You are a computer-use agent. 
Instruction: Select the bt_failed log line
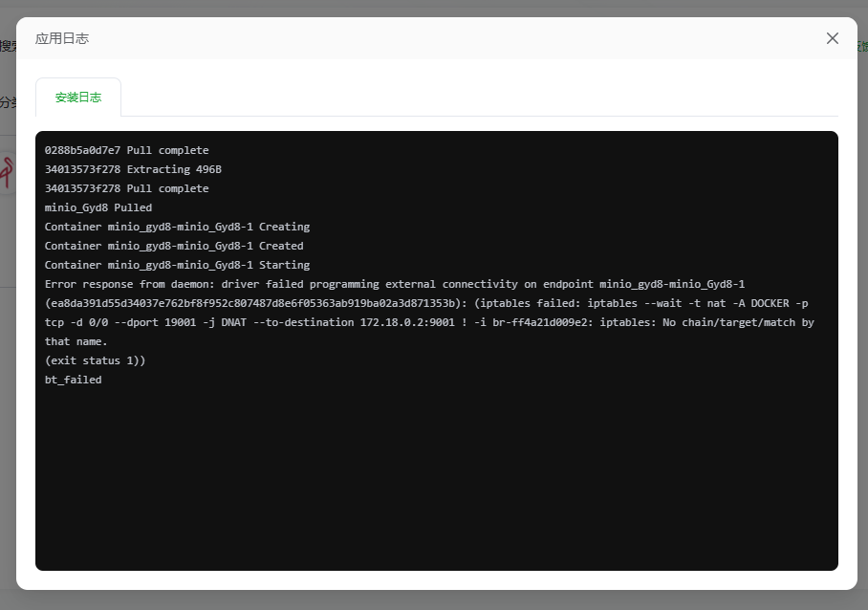click(71, 379)
